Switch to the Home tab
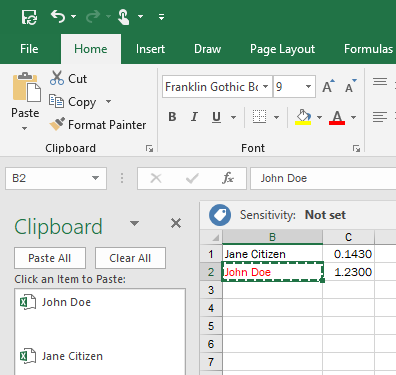 tap(91, 49)
